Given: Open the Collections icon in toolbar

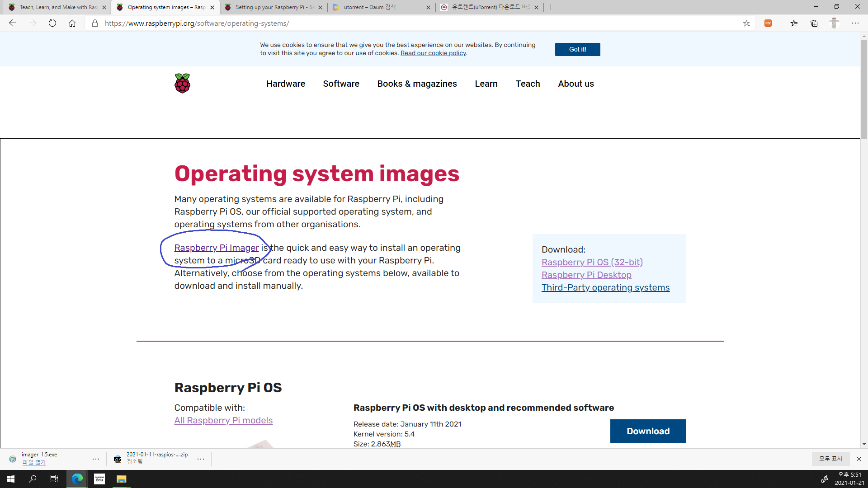Looking at the screenshot, I should pos(814,23).
